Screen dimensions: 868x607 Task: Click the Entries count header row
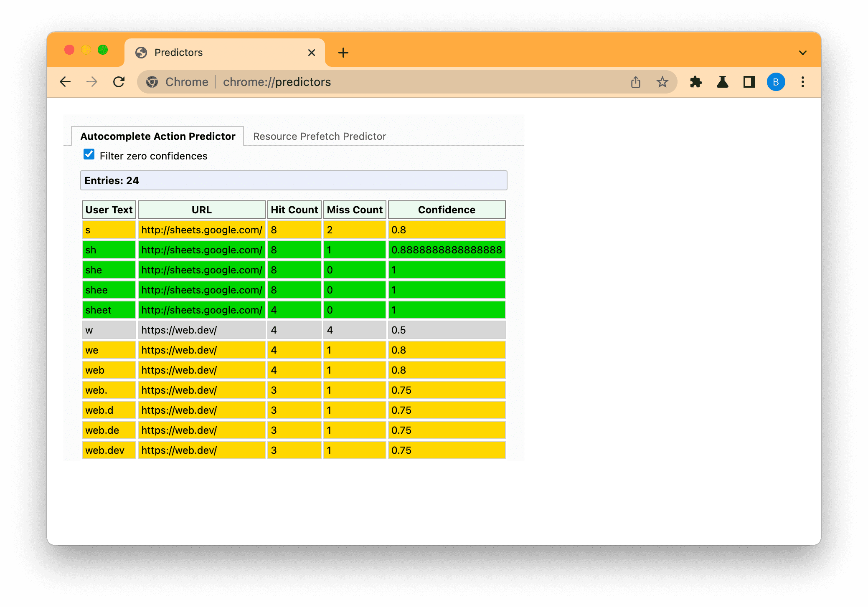point(295,181)
